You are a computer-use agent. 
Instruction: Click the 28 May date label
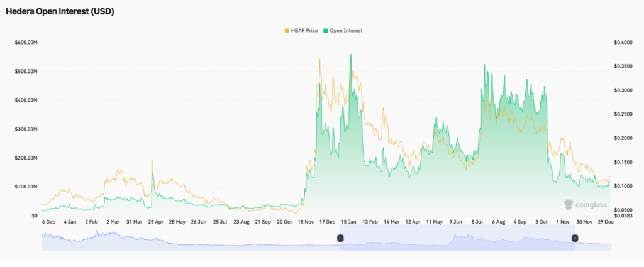coord(177,222)
